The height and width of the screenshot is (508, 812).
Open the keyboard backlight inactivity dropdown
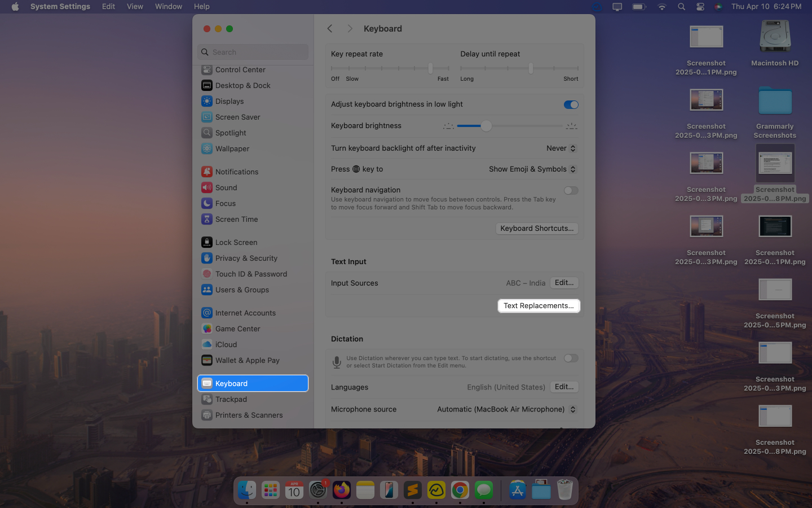[x=561, y=148]
